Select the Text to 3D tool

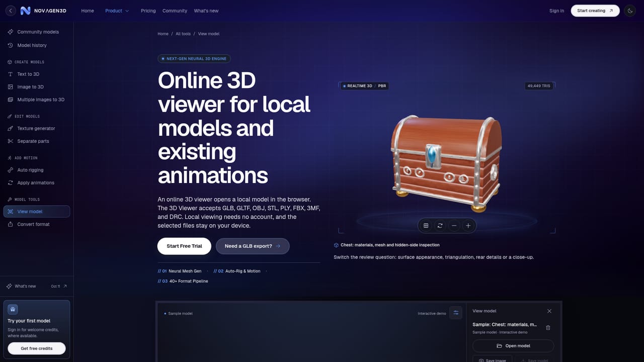pos(37,74)
